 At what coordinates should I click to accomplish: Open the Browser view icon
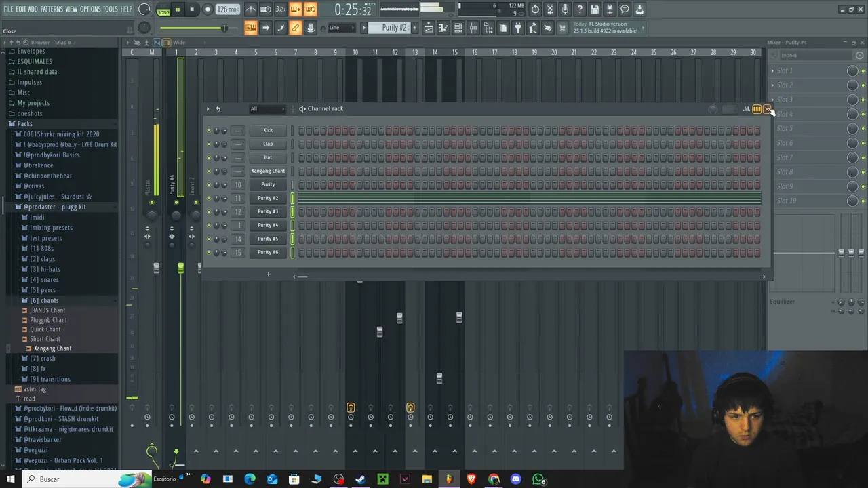tap(488, 28)
